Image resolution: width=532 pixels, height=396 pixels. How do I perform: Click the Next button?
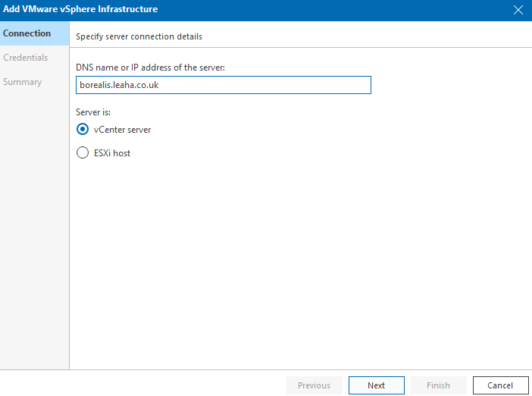pos(377,385)
